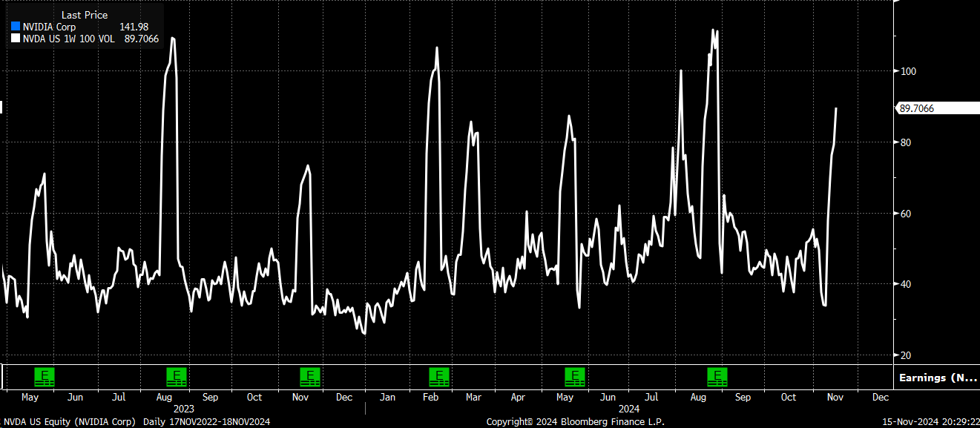
Task: Open the August 2023 earnings marker icon
Action: 177,376
